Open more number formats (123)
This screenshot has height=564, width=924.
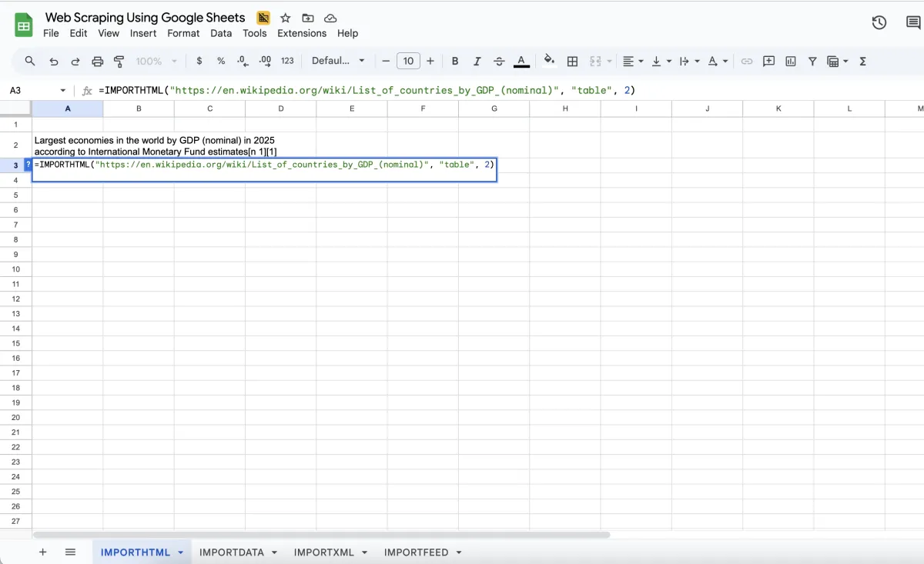coord(287,61)
